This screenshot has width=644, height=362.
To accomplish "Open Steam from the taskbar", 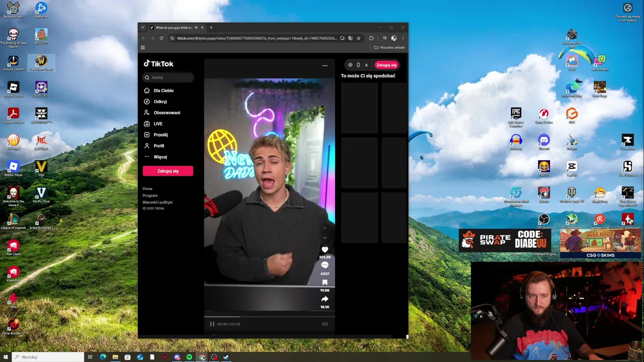I will [226, 357].
